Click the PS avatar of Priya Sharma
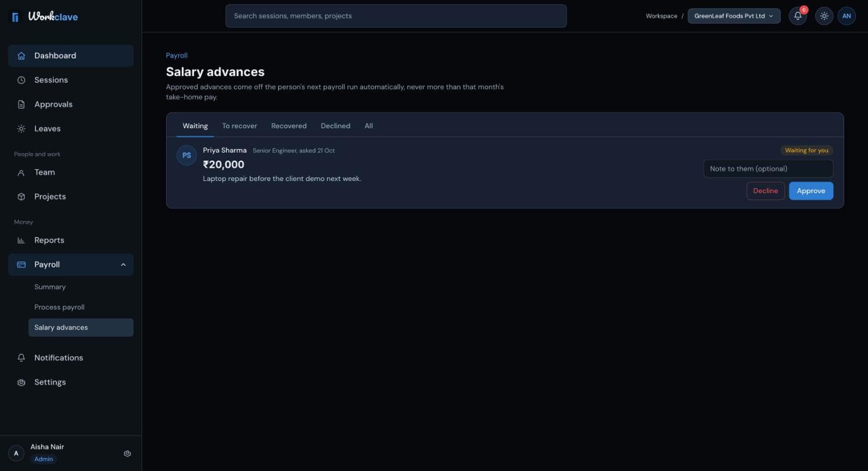Image resolution: width=868 pixels, height=471 pixels. (x=186, y=155)
